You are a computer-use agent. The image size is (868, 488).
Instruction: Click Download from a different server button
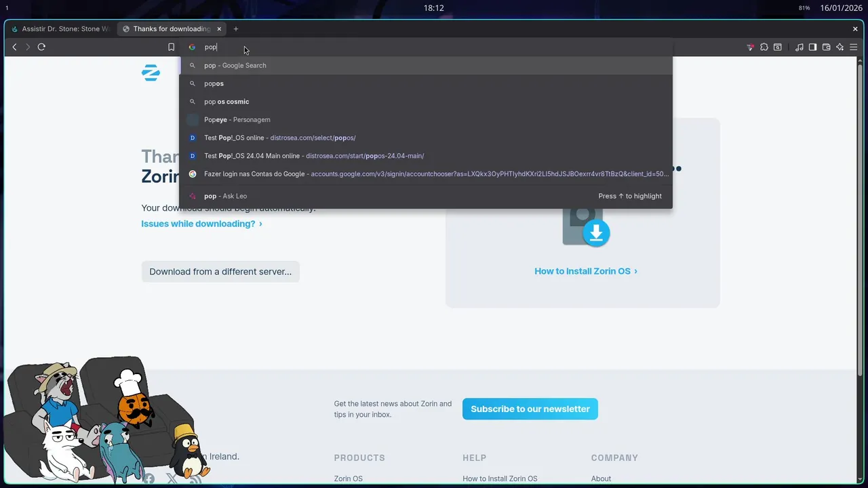coord(220,272)
